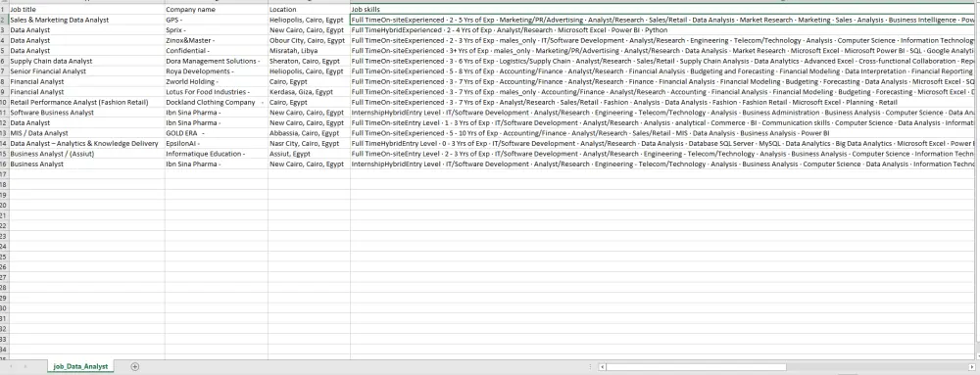Viewport: 980px width, 375px height.
Task: Select the 'Sprix -' company cell
Action: click(x=217, y=30)
